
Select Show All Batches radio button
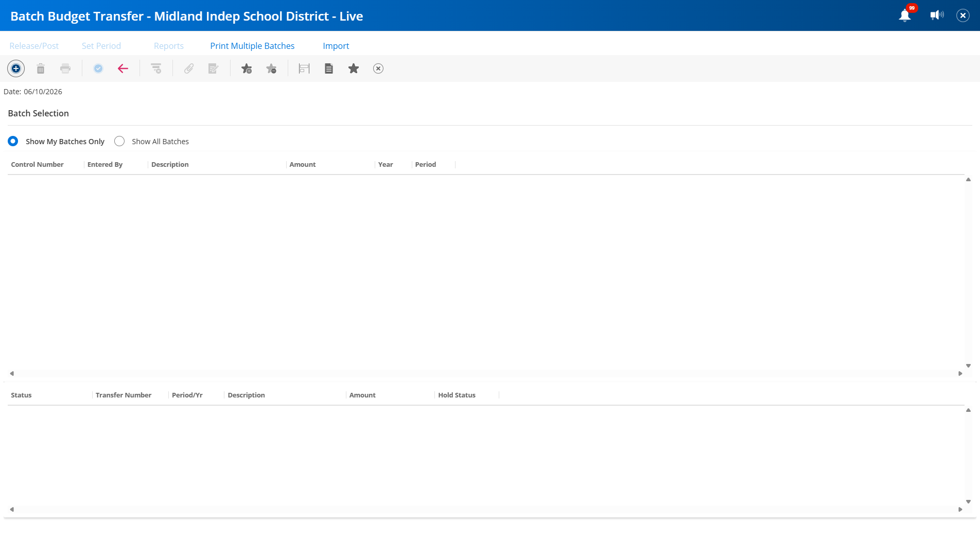click(119, 141)
